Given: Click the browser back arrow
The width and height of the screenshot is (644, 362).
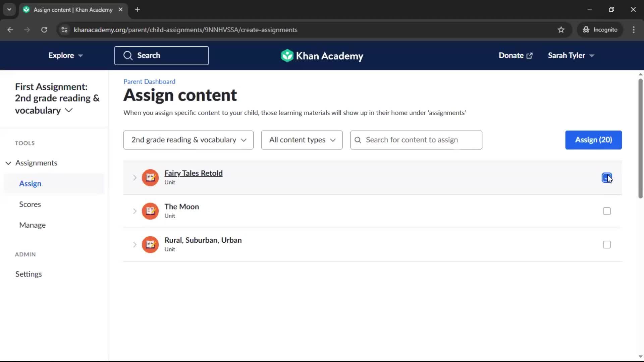Looking at the screenshot, I should coord(10,30).
